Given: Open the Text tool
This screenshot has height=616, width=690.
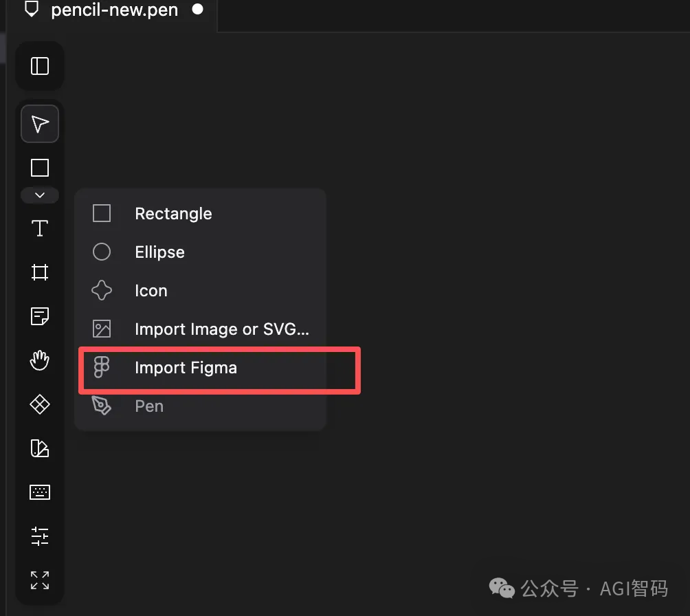Looking at the screenshot, I should pyautogui.click(x=39, y=228).
